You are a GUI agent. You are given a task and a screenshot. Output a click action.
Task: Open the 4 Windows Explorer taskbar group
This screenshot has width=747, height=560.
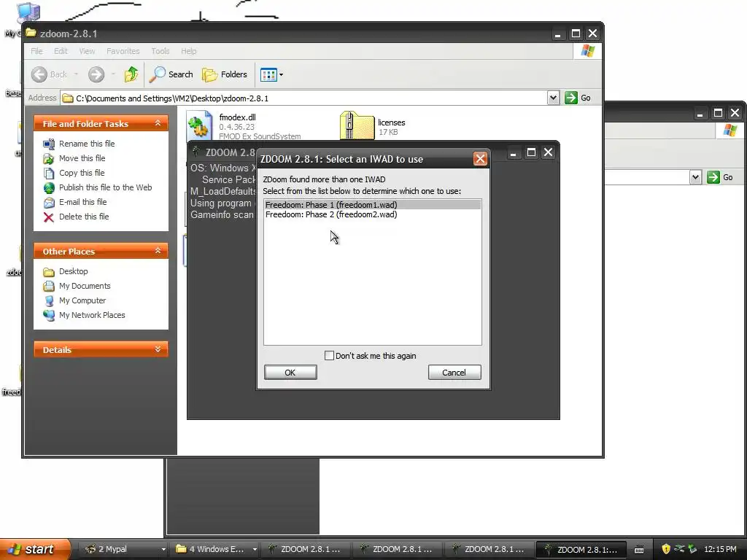(216, 549)
